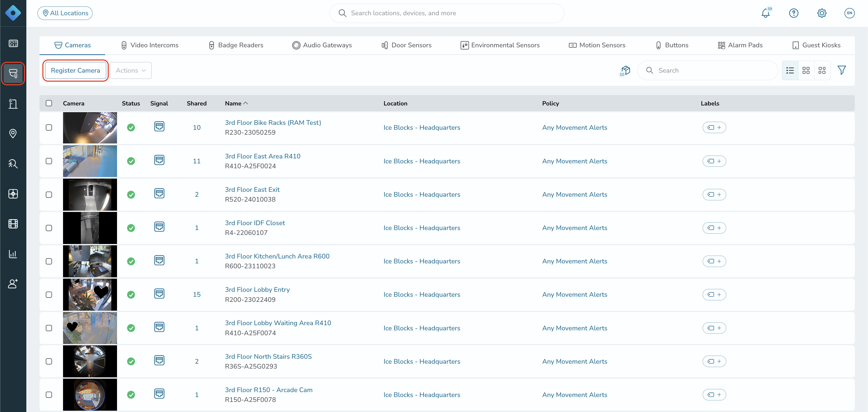This screenshot has width=868, height=412.
Task: Expand the Actions dropdown
Action: [131, 71]
